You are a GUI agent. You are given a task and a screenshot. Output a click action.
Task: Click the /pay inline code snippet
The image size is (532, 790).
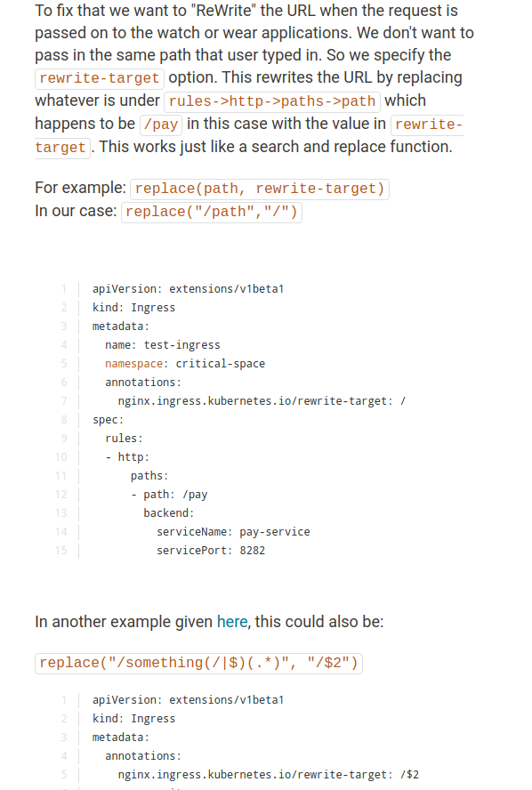tap(161, 125)
